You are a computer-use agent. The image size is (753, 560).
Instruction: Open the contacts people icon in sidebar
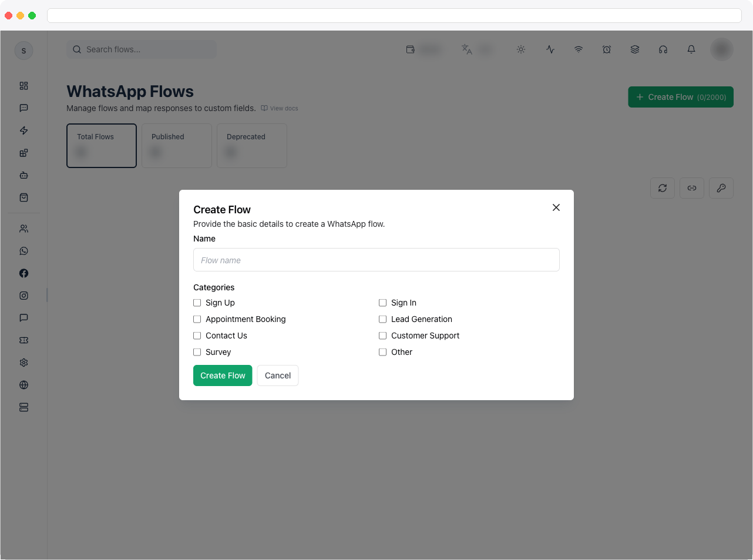tap(23, 229)
